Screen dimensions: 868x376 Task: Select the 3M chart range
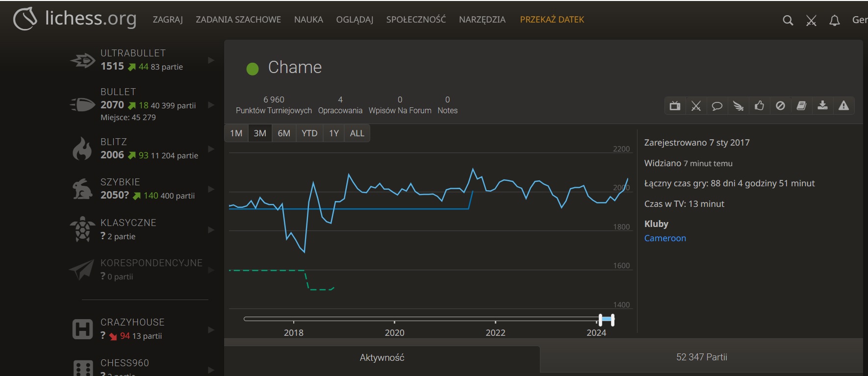(x=260, y=133)
